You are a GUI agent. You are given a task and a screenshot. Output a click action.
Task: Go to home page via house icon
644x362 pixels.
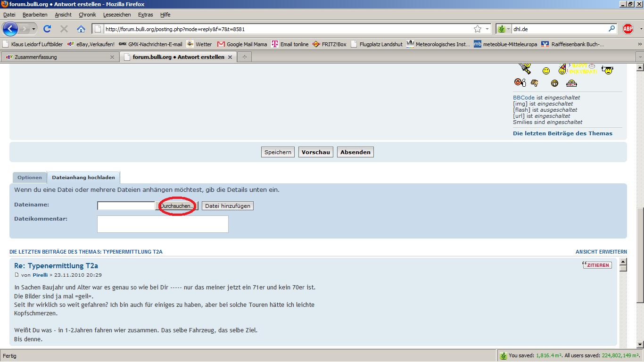81,29
